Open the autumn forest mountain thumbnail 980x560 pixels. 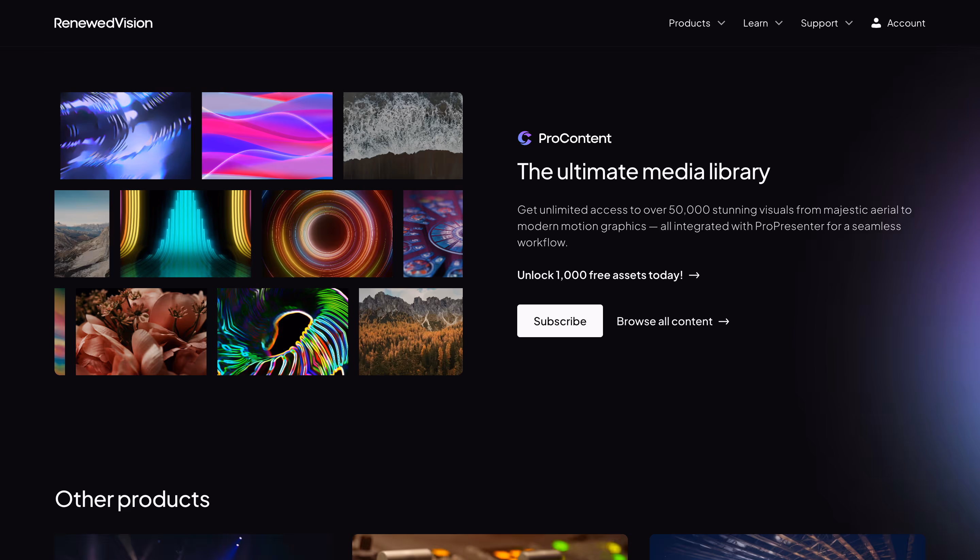pyautogui.click(x=410, y=331)
